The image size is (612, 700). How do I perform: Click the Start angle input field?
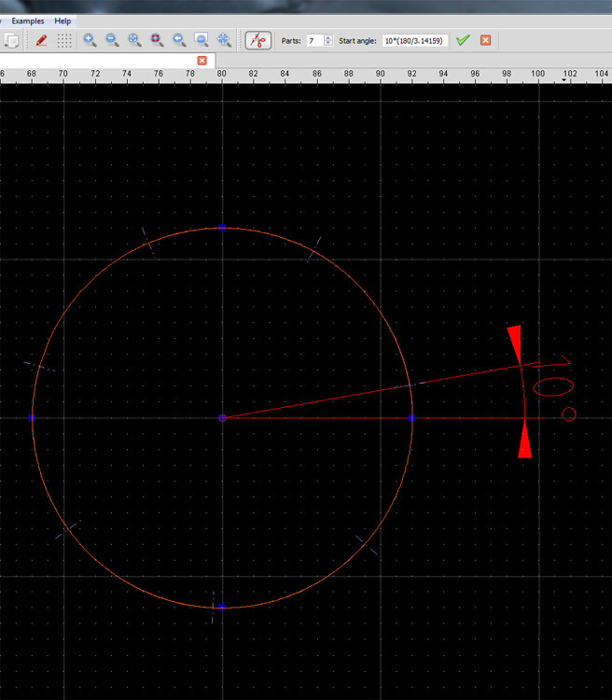point(415,41)
